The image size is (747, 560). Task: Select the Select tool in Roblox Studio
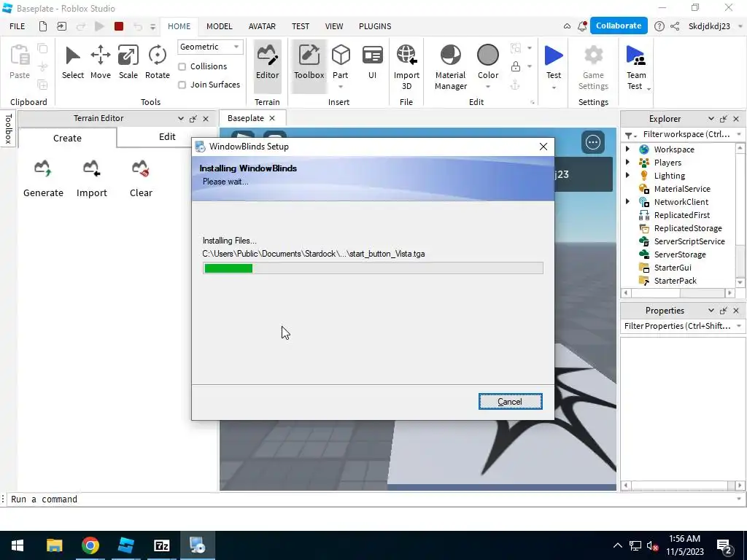[72, 62]
